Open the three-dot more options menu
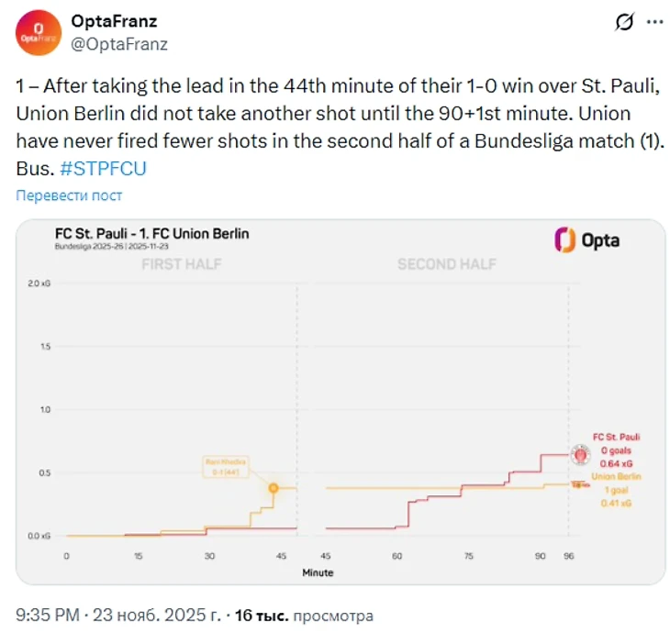The width and height of the screenshot is (670, 644). (x=654, y=22)
